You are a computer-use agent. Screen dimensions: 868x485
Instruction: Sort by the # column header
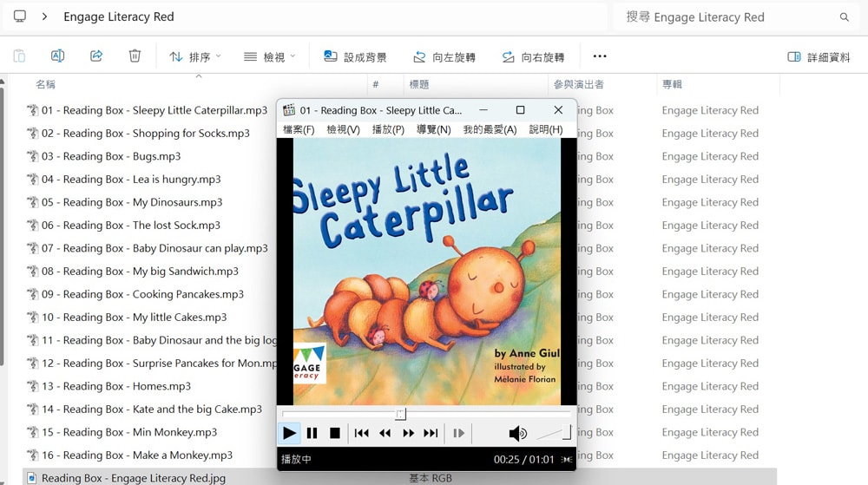coord(376,84)
